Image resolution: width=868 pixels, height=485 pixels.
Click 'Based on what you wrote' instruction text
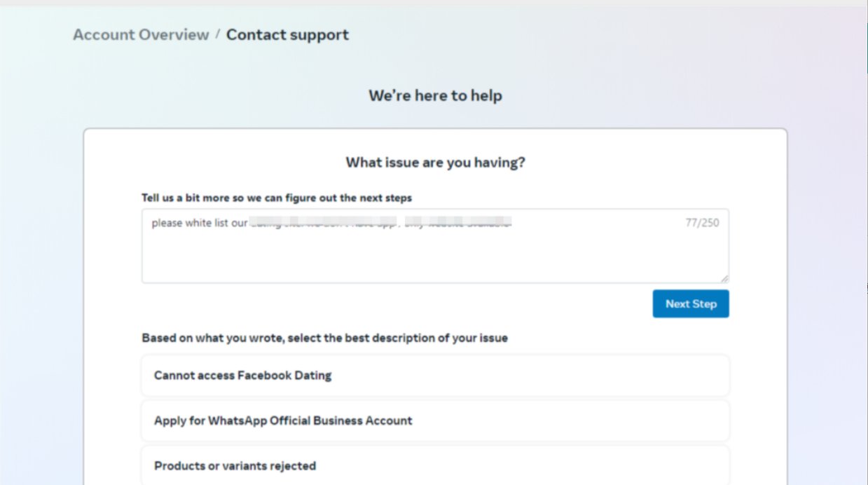324,339
